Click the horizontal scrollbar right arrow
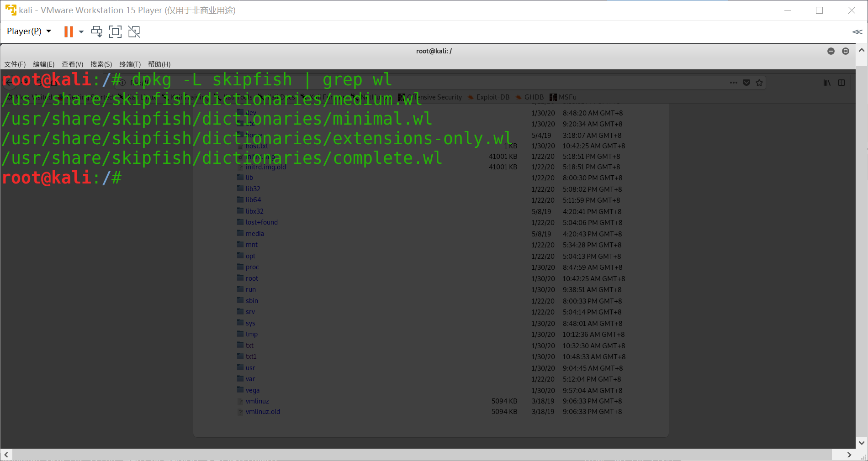Viewport: 868px width, 461px height. [x=849, y=455]
